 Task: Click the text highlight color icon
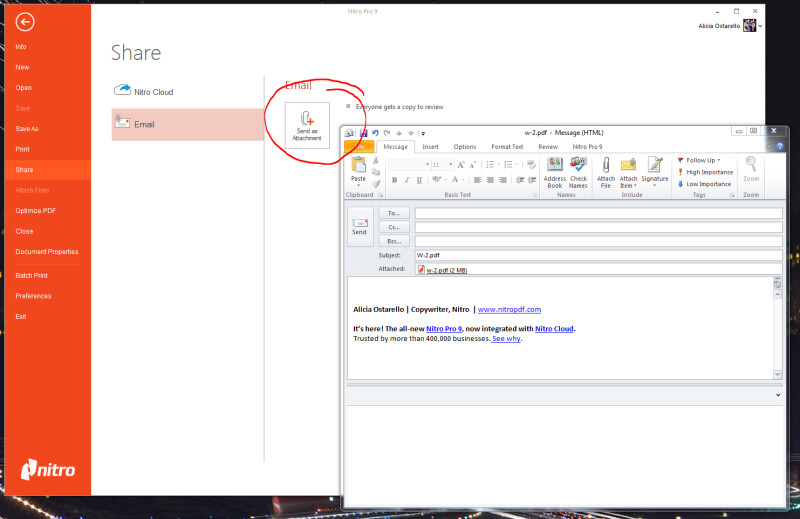pyautogui.click(x=436, y=180)
